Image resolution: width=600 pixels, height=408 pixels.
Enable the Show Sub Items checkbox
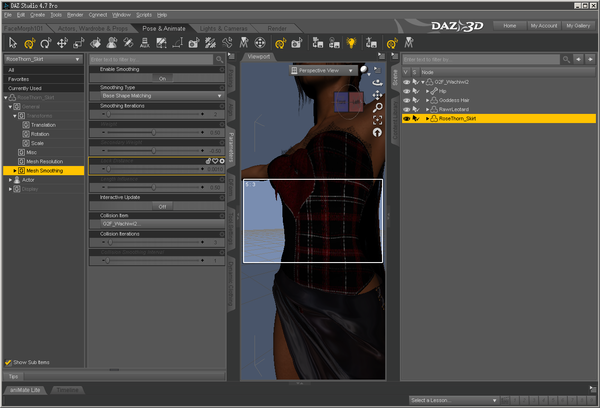8,362
